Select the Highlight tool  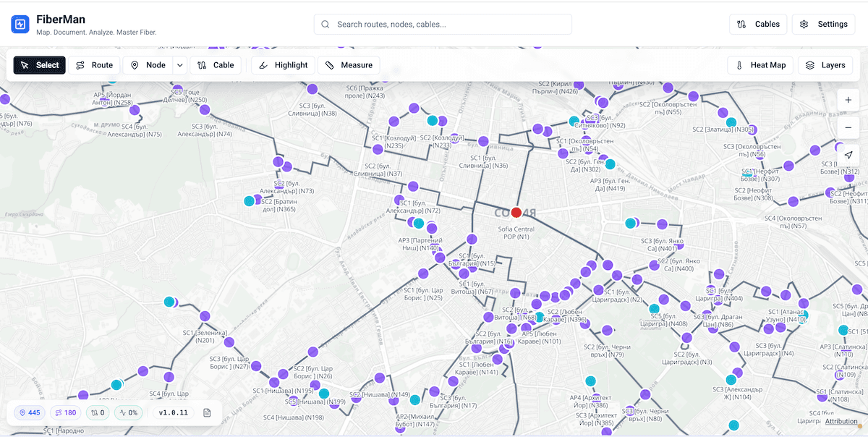(x=282, y=64)
